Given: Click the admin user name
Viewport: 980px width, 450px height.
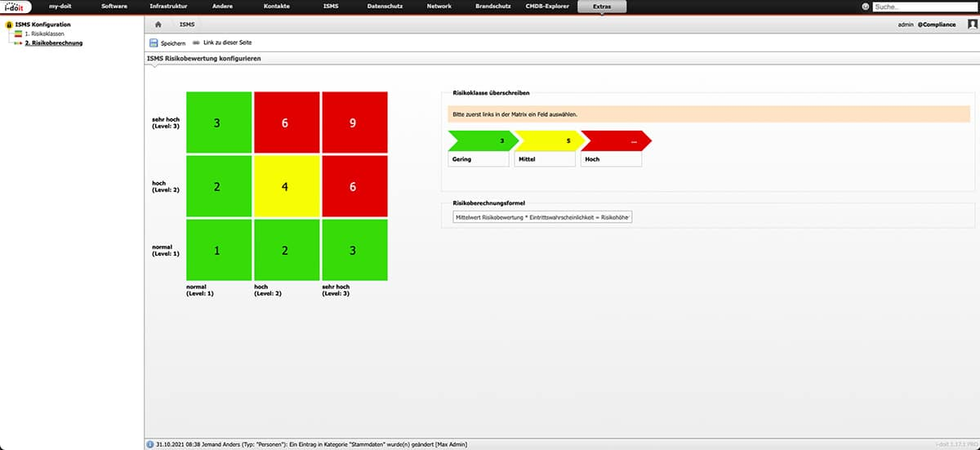Looking at the screenshot, I should pos(906,25).
